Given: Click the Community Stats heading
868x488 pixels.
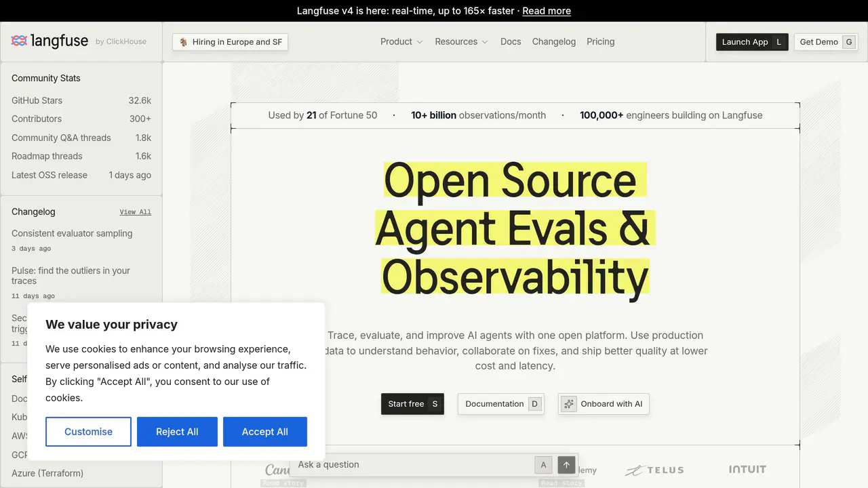Looking at the screenshot, I should tap(46, 78).
